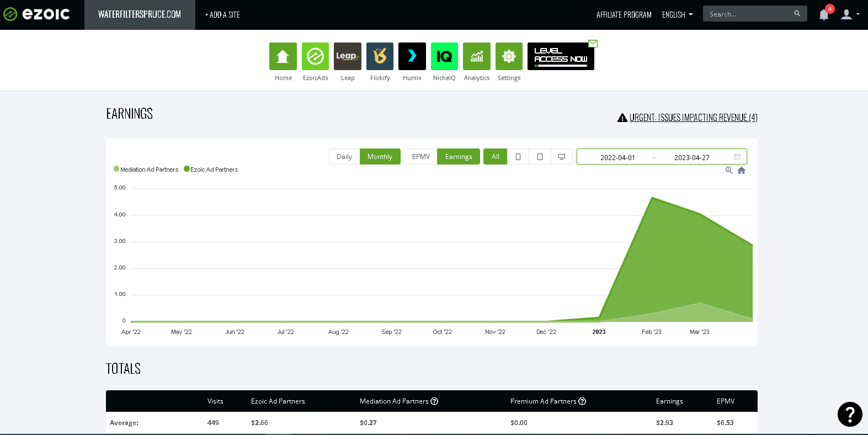Click the search magnifier icon
This screenshot has height=435, width=868.
pos(797,14)
